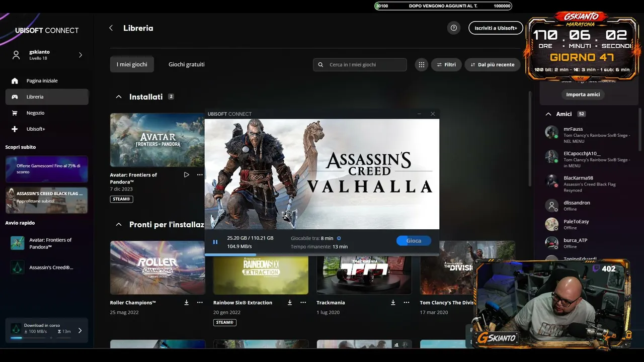Download Trackmania with its arrow icon
This screenshot has height=362, width=644.
tap(393, 303)
